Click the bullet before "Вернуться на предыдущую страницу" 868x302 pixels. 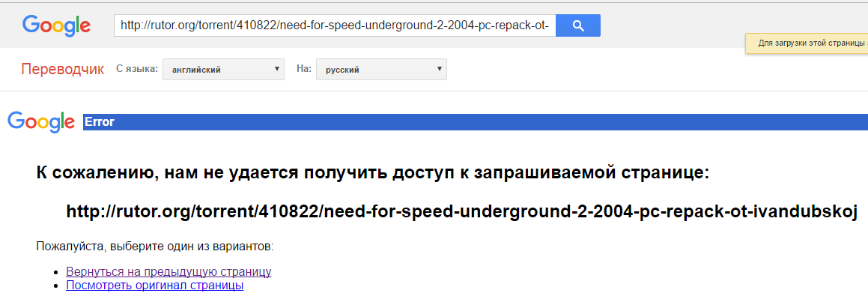(55, 272)
